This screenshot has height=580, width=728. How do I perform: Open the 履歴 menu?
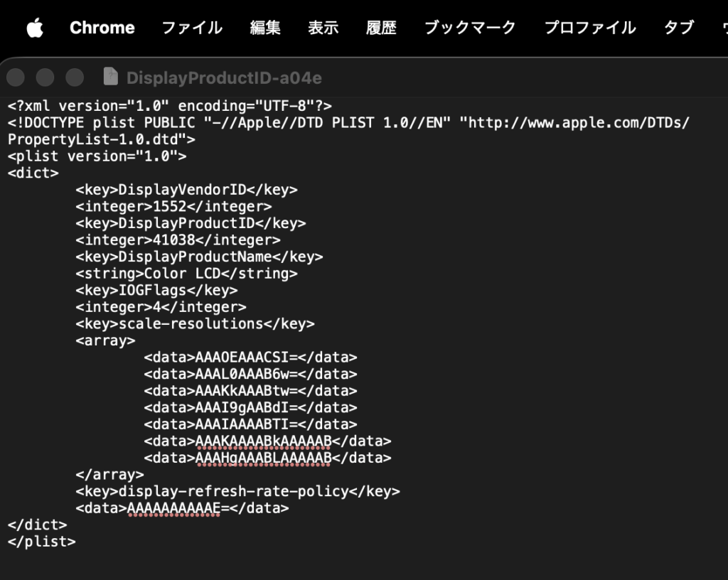point(381,28)
